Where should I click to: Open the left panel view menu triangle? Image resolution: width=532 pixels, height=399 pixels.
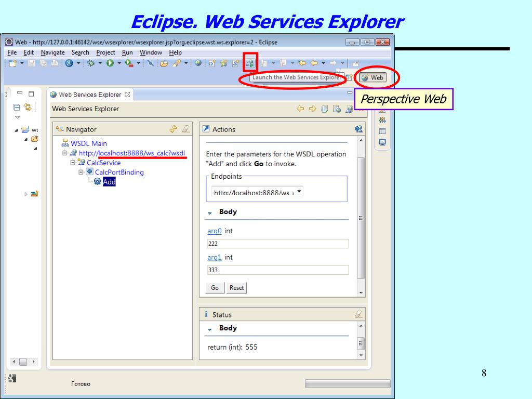[x=18, y=117]
